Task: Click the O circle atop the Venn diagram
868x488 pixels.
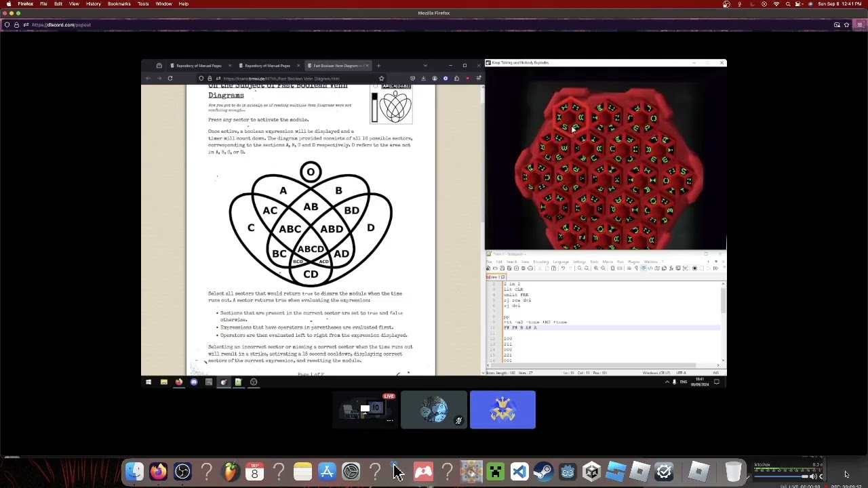Action: click(x=311, y=172)
